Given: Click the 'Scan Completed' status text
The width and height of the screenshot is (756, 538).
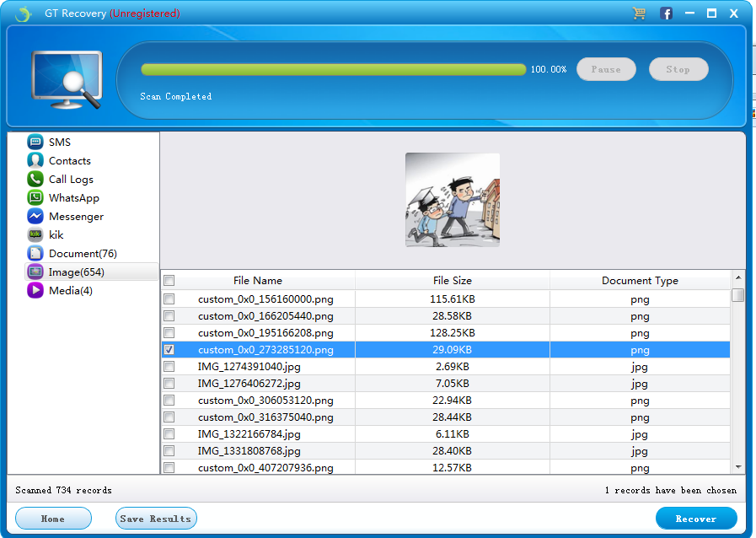Looking at the screenshot, I should click(x=176, y=96).
